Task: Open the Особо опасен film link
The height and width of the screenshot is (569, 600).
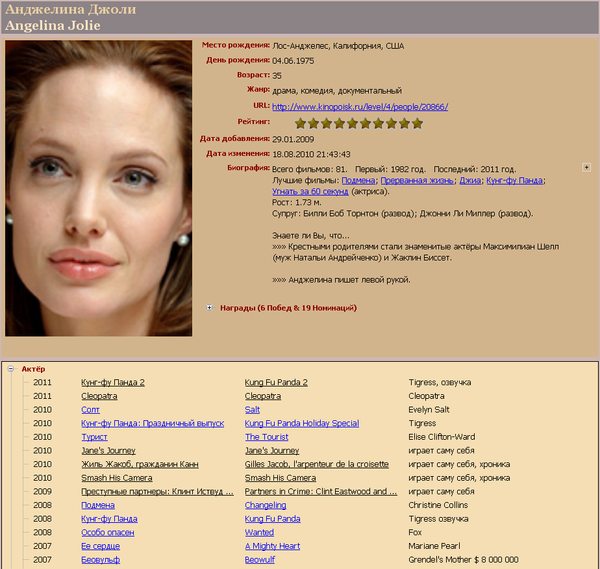Action: [108, 533]
